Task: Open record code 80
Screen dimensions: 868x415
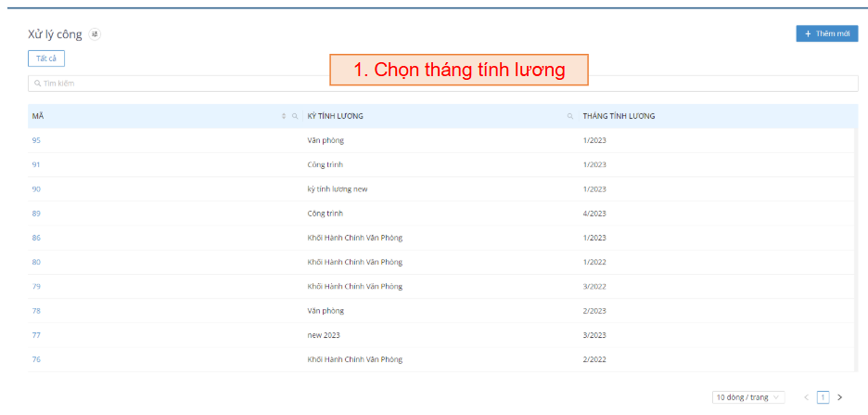Action: [36, 262]
